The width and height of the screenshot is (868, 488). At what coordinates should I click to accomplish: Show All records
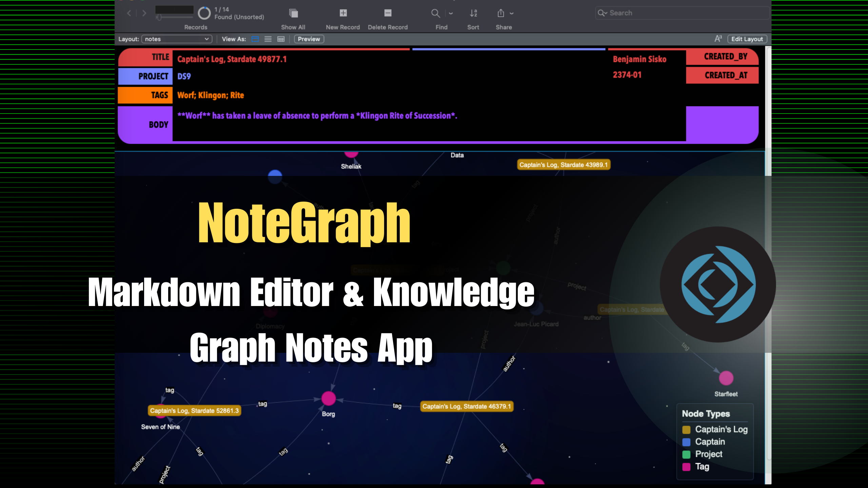[292, 14]
